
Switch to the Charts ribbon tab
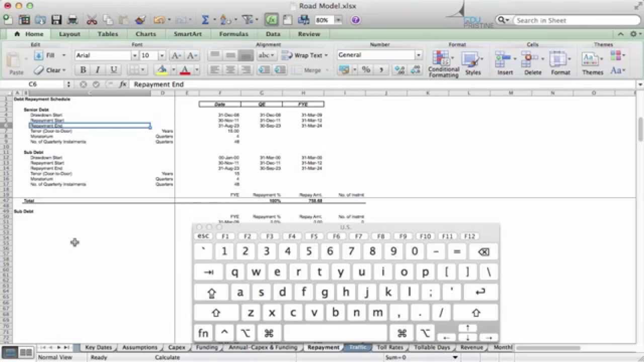pyautogui.click(x=145, y=34)
